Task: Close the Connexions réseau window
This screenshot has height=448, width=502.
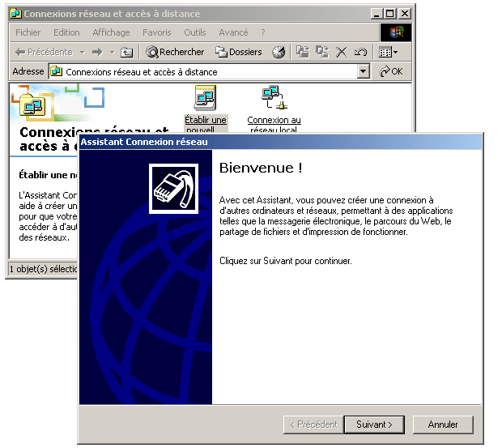Action: click(405, 14)
